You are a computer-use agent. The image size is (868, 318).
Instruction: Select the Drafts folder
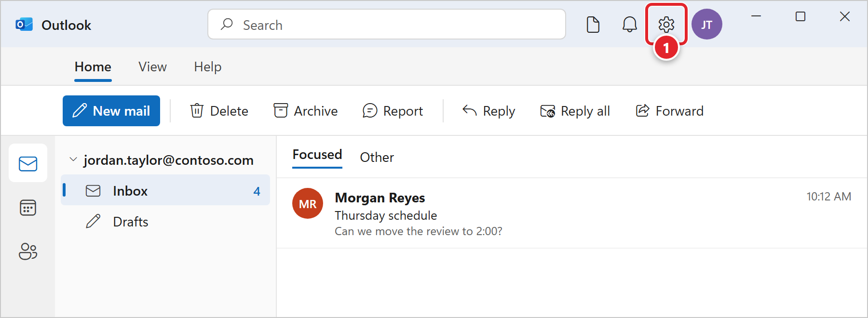(x=165, y=222)
